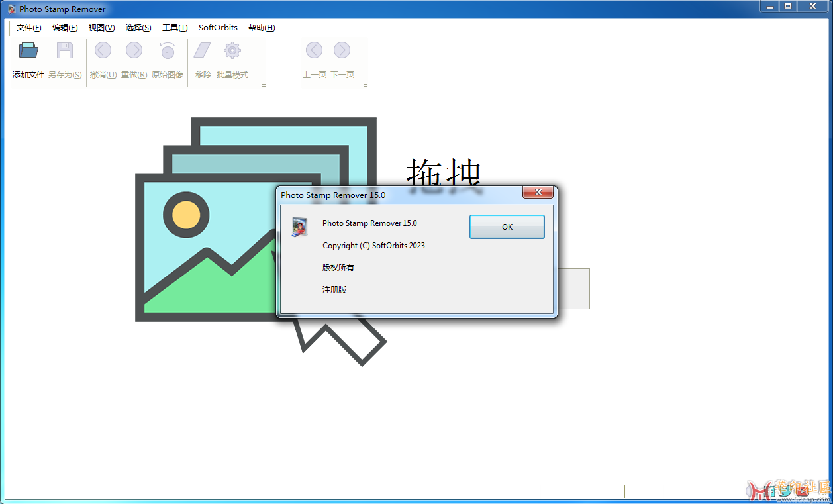Minimize the main application window

[769, 6]
